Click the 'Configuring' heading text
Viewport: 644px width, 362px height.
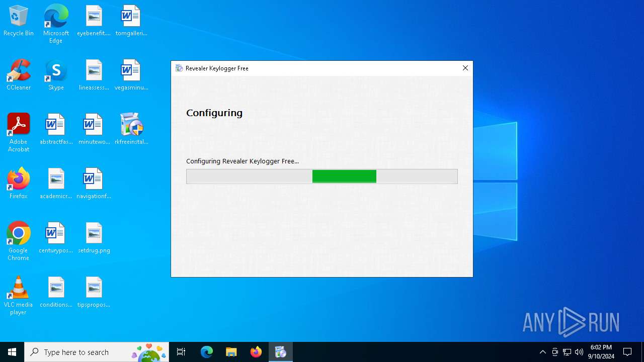point(214,113)
